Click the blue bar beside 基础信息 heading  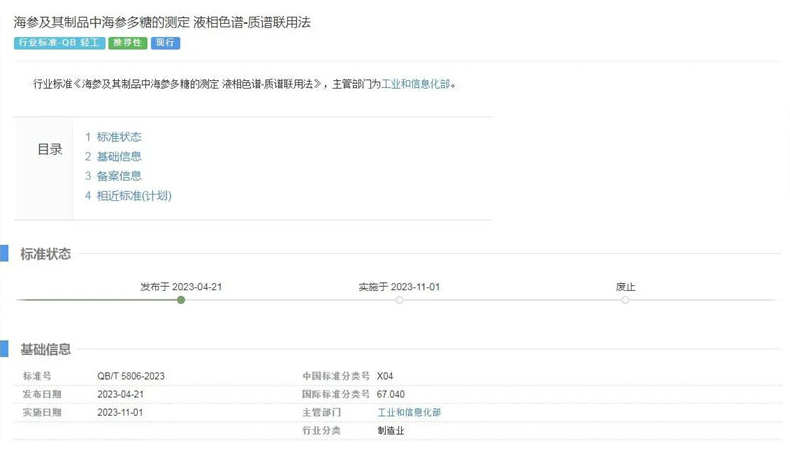pyautogui.click(x=4, y=349)
